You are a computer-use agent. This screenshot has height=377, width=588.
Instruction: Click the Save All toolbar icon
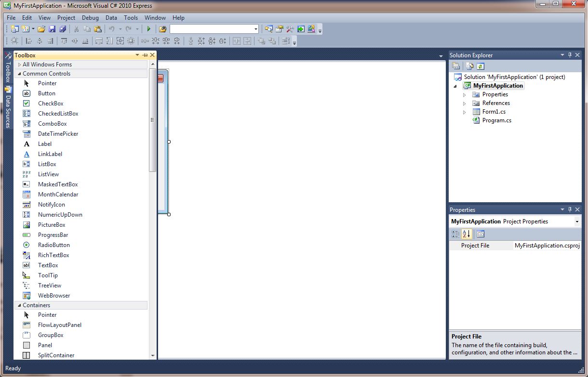pos(63,29)
